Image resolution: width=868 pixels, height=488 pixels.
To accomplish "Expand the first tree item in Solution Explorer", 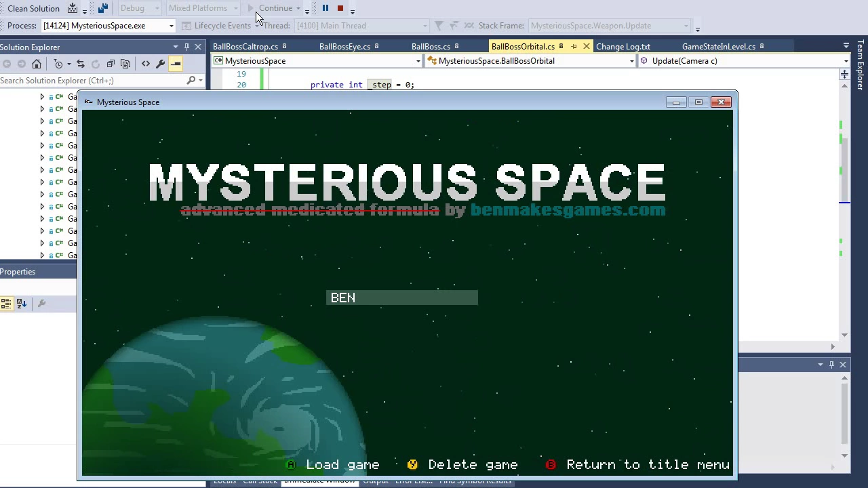I will [x=42, y=97].
